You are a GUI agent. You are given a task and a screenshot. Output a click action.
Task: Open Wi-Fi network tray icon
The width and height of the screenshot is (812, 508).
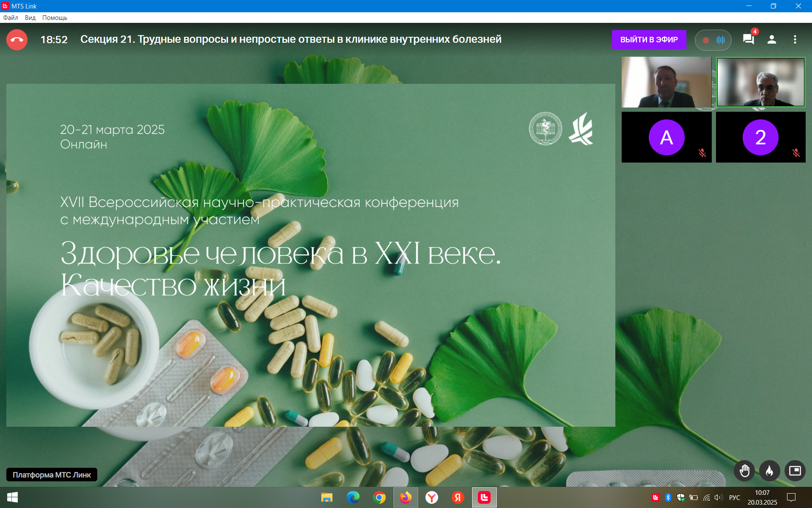click(x=706, y=497)
